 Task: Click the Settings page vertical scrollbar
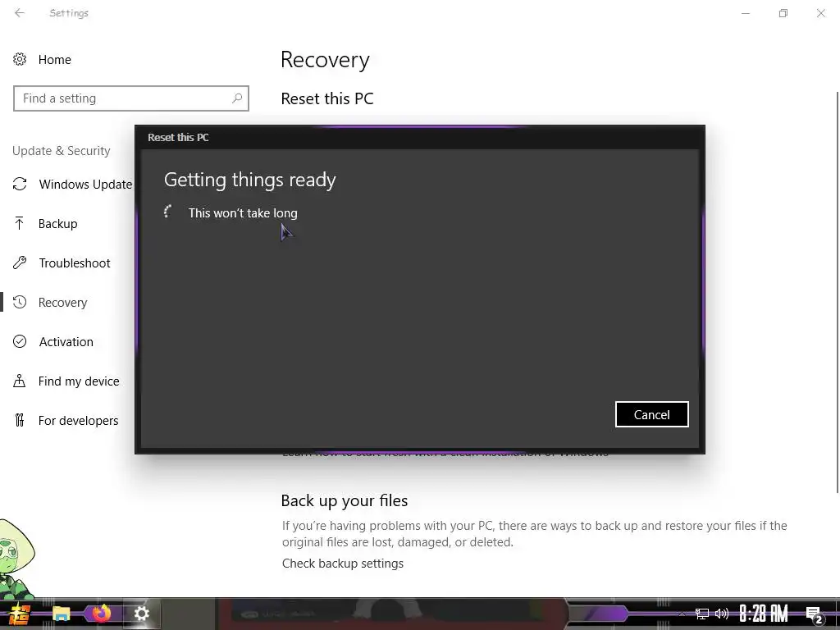click(x=838, y=292)
